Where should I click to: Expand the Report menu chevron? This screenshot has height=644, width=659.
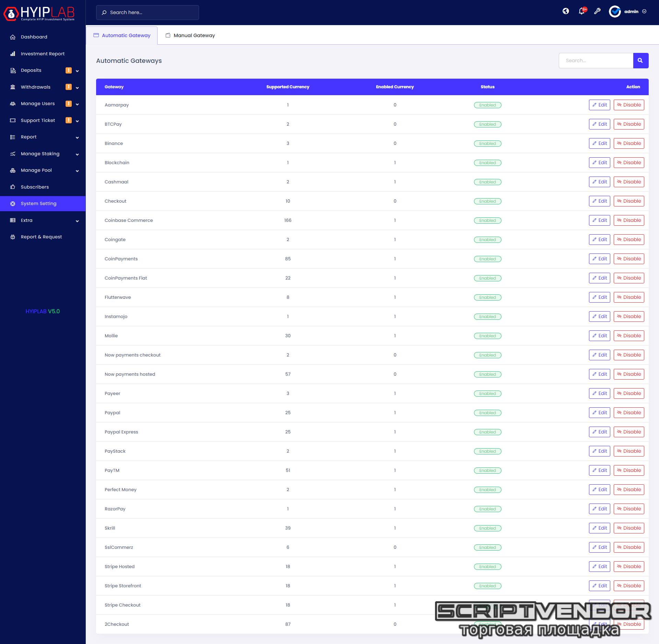(77, 138)
